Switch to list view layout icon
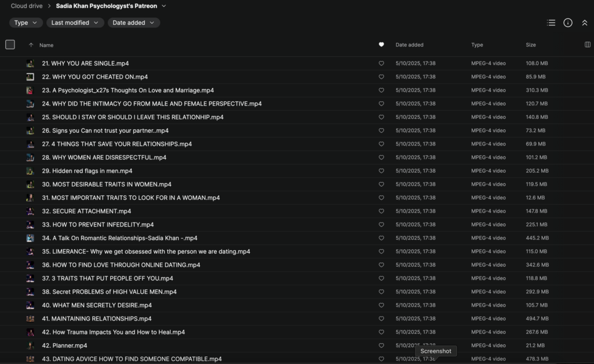This screenshot has height=364, width=594. 551,23
